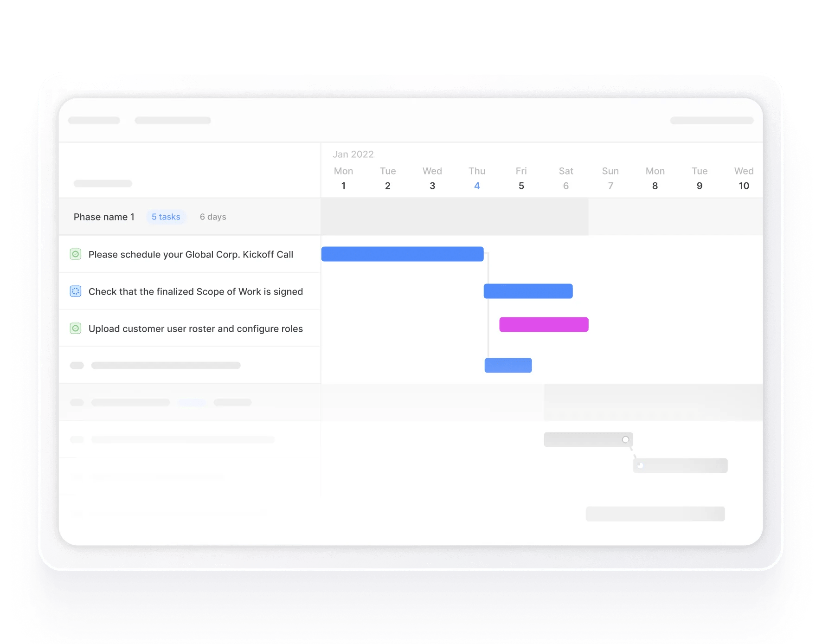The image size is (822, 644).
Task: Open task Check that the finalized Scope of Work is signed
Action: coord(196,291)
